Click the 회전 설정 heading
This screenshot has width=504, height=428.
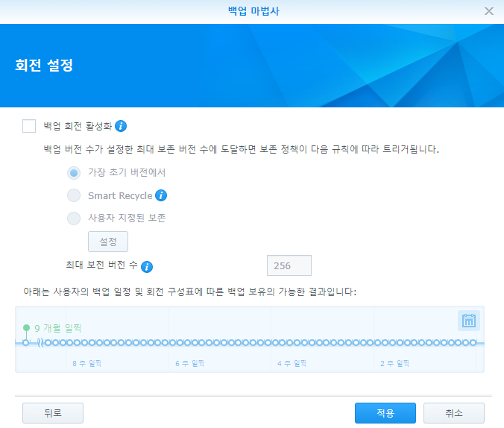click(44, 66)
